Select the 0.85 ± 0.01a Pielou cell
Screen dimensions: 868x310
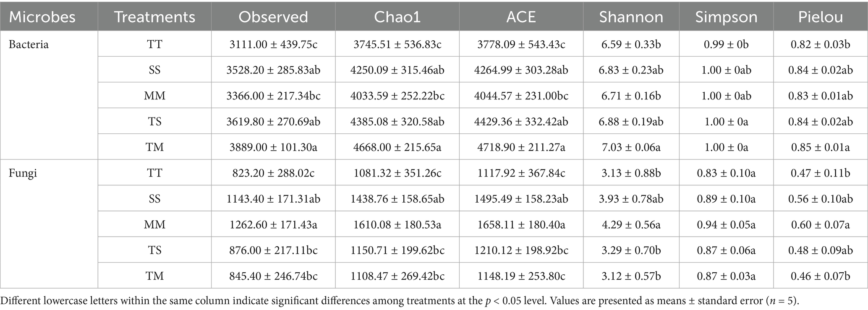[x=820, y=147]
